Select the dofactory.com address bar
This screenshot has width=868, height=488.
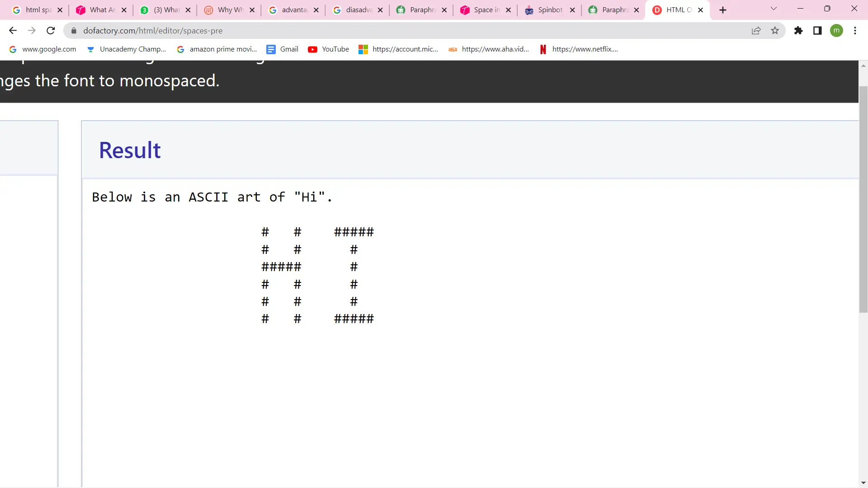tap(153, 30)
